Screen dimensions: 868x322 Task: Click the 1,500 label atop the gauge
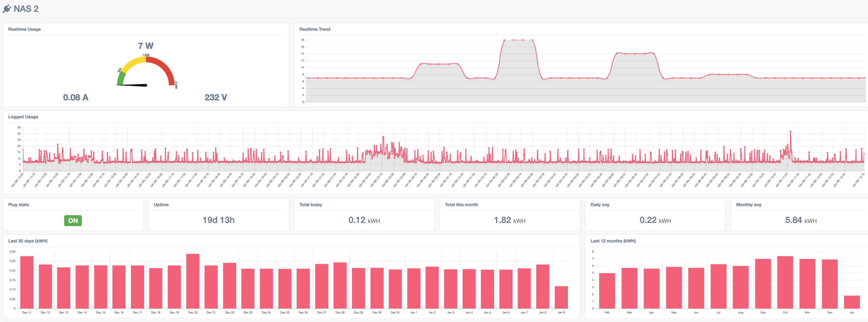coord(146,55)
